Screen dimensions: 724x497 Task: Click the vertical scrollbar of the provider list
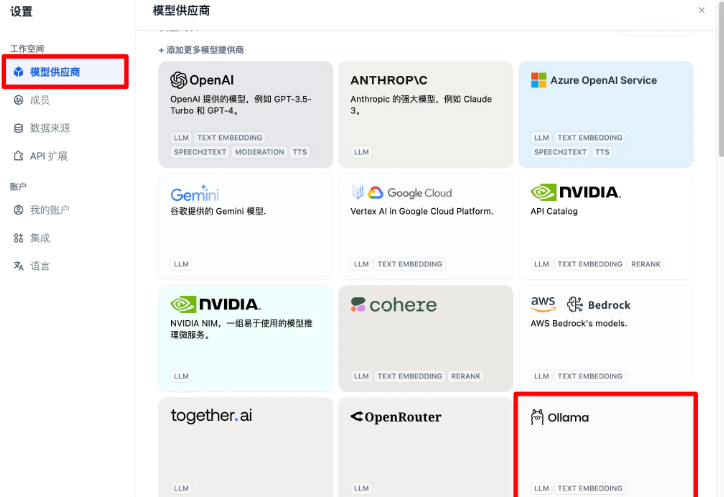click(721, 79)
